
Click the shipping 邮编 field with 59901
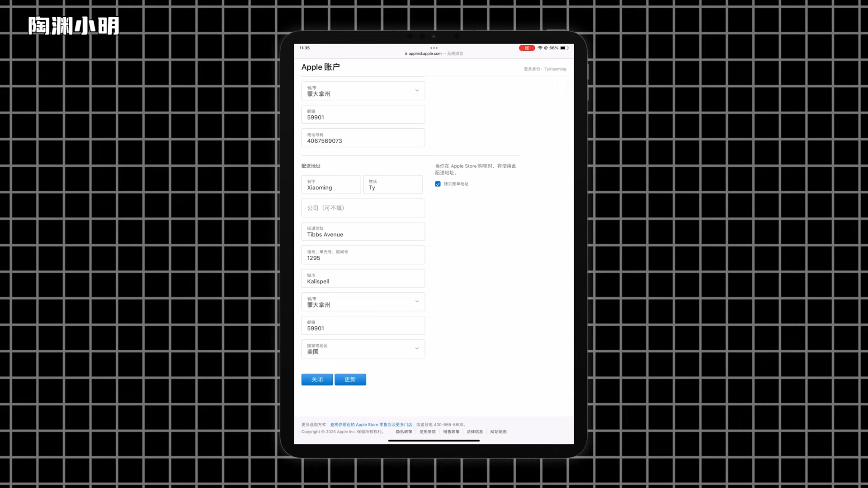(x=363, y=325)
